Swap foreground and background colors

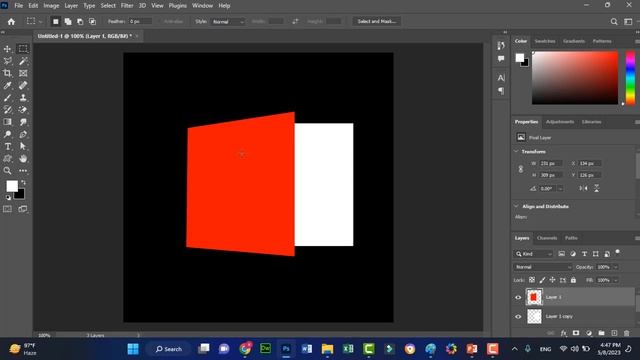coord(23,182)
